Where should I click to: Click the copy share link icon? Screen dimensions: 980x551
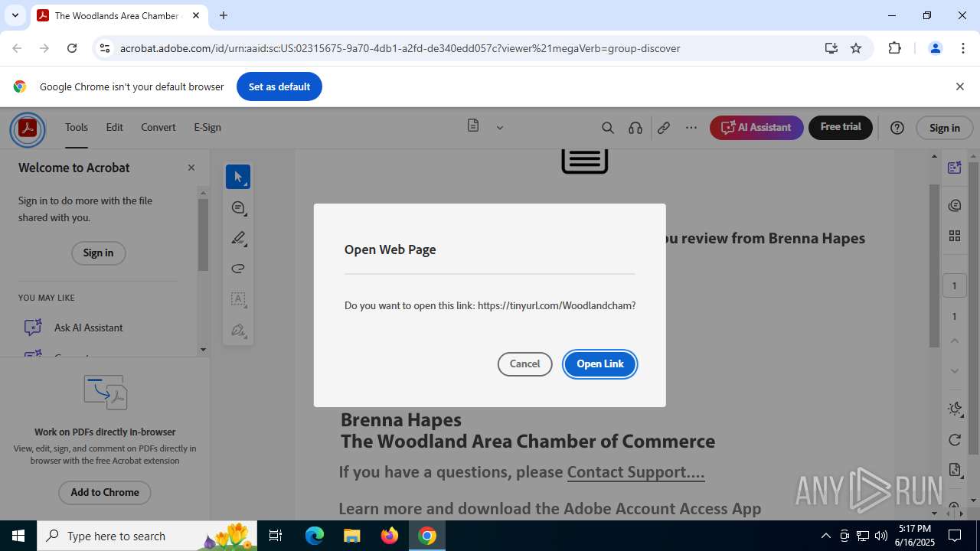[x=664, y=128]
